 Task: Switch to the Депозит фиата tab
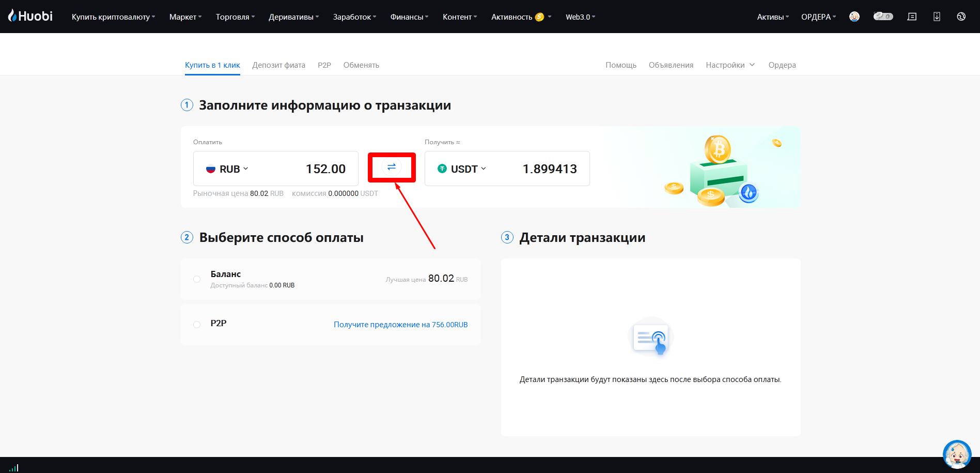click(278, 65)
